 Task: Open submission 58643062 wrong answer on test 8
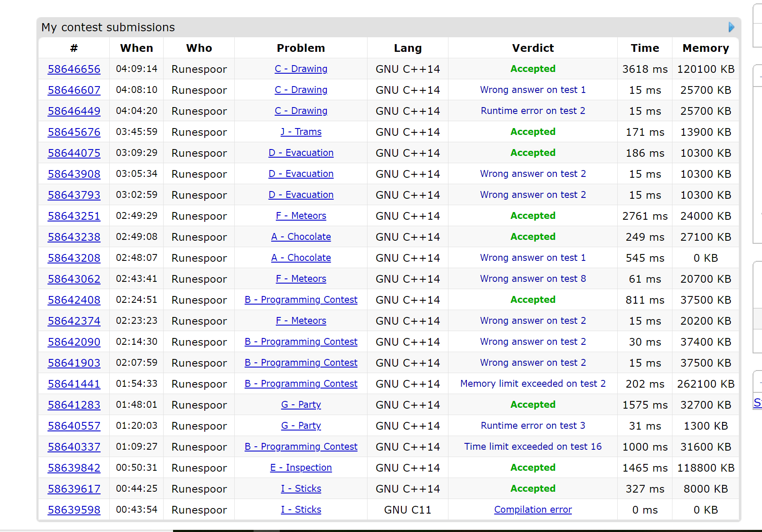[x=74, y=279]
